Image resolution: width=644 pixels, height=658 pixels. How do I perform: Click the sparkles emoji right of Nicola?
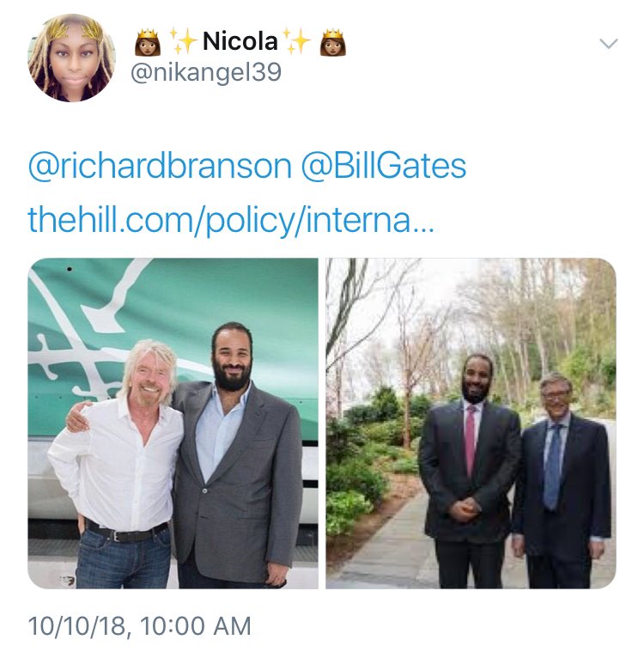[x=296, y=41]
